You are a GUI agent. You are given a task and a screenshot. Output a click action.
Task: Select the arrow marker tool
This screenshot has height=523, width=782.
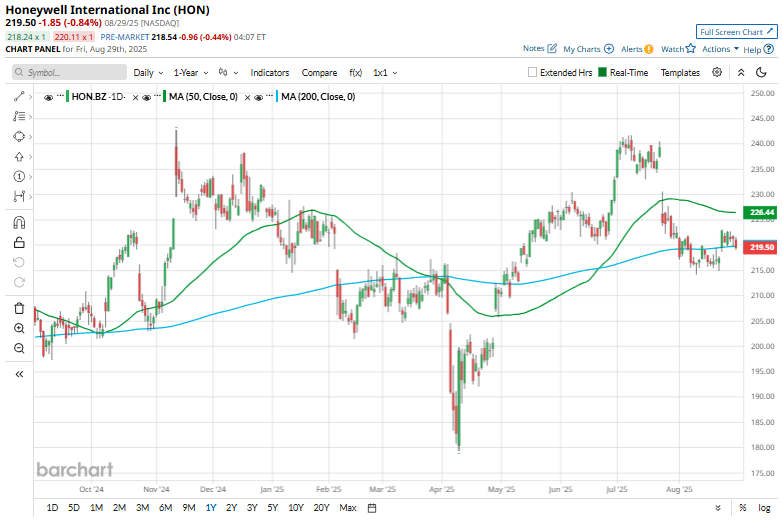[x=19, y=157]
